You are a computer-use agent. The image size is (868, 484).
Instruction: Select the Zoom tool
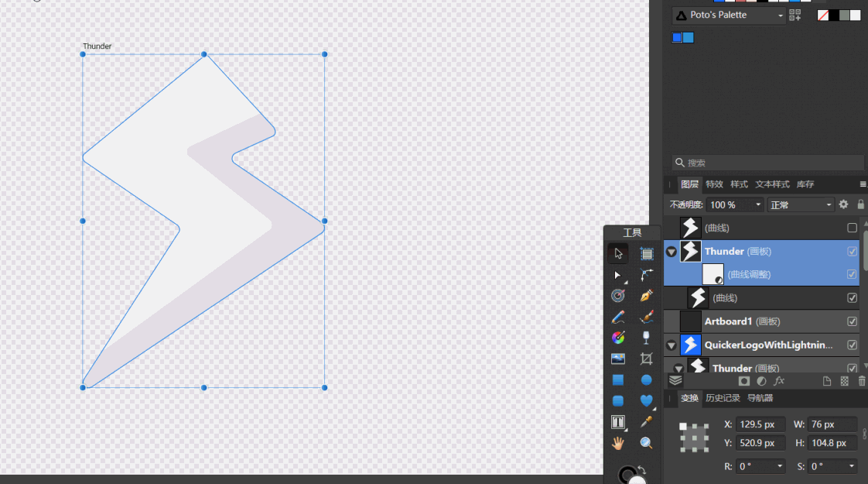pos(646,442)
